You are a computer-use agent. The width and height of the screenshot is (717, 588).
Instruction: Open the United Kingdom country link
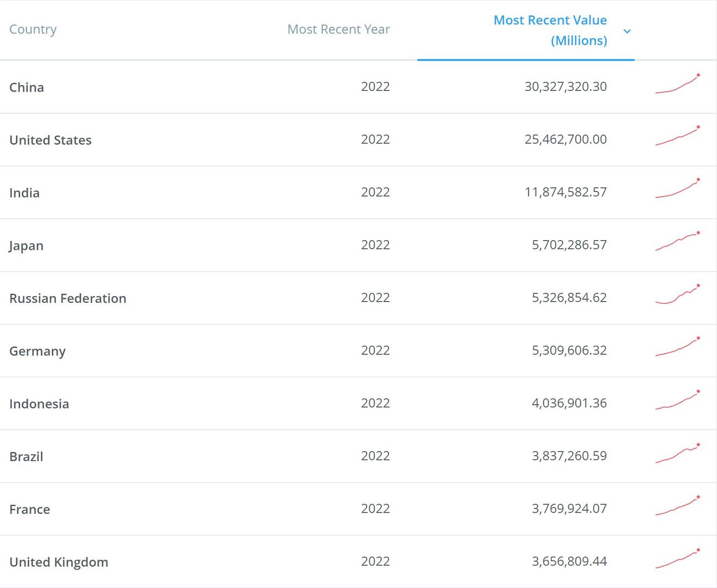coord(59,562)
